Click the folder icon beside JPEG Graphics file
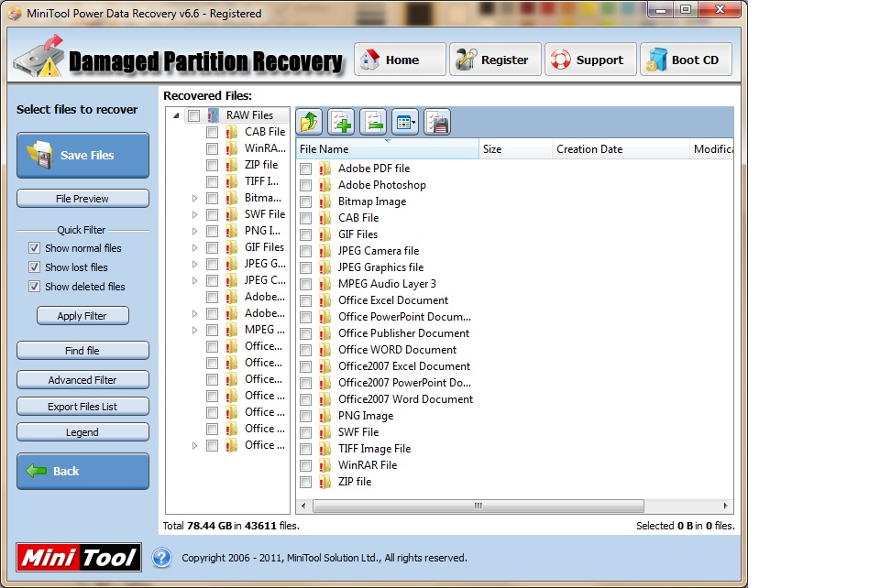The width and height of the screenshot is (880, 588). [x=324, y=267]
